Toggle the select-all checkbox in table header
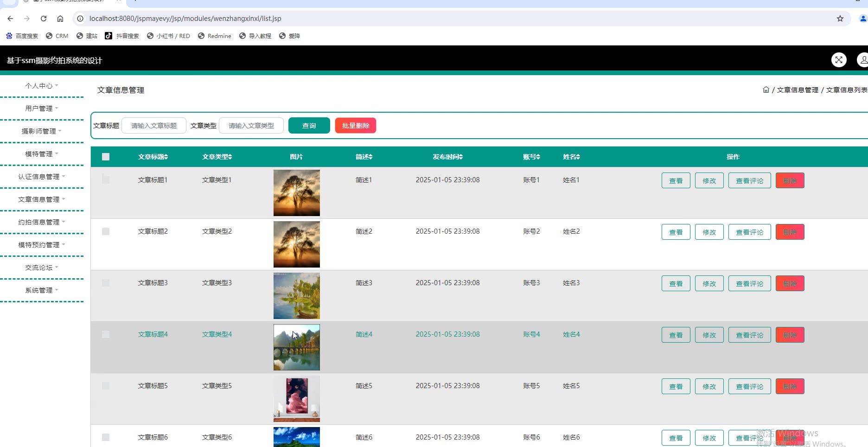 [x=106, y=157]
